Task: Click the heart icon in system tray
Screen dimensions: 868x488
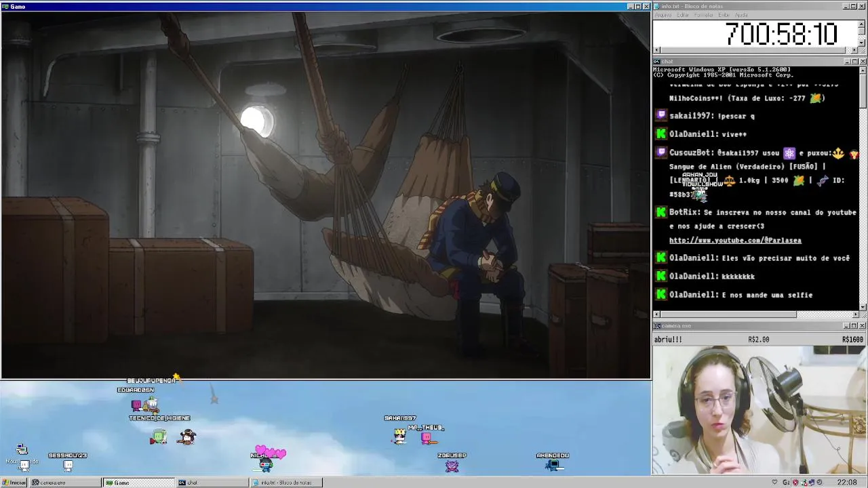Action: (775, 483)
